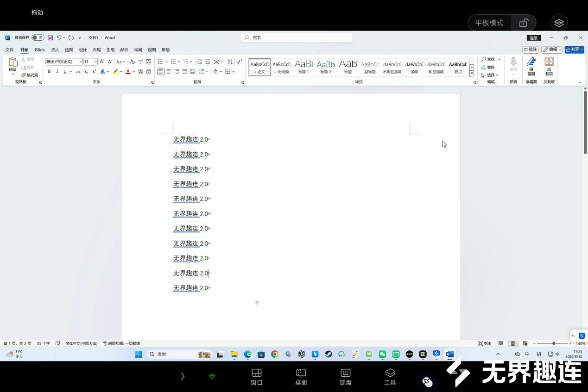Switch to the Layout (布局) tab
This screenshot has height=392, width=588.
tap(96, 50)
